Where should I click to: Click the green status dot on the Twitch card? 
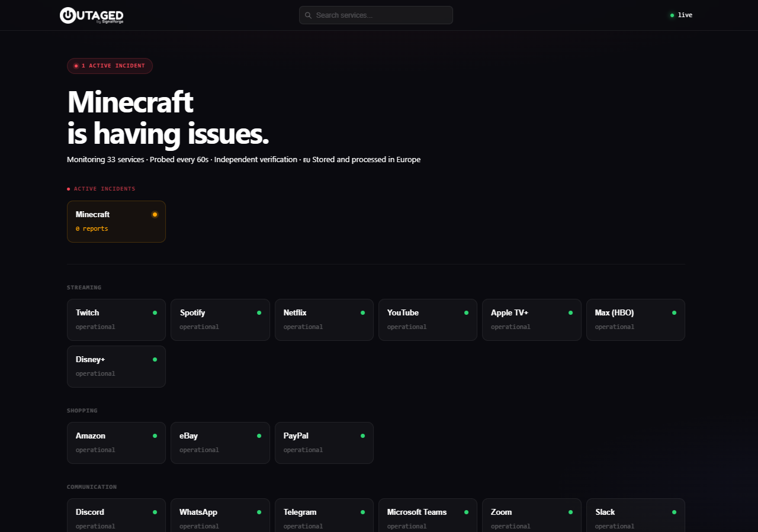(155, 312)
